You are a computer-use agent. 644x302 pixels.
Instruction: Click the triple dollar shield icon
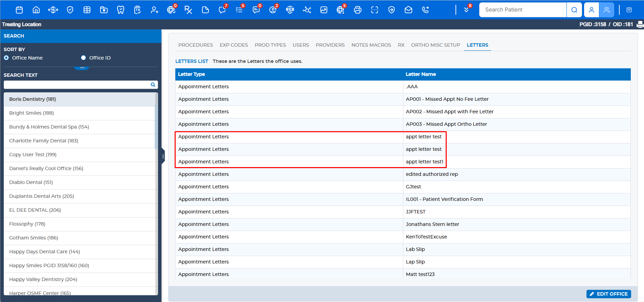tap(290, 10)
